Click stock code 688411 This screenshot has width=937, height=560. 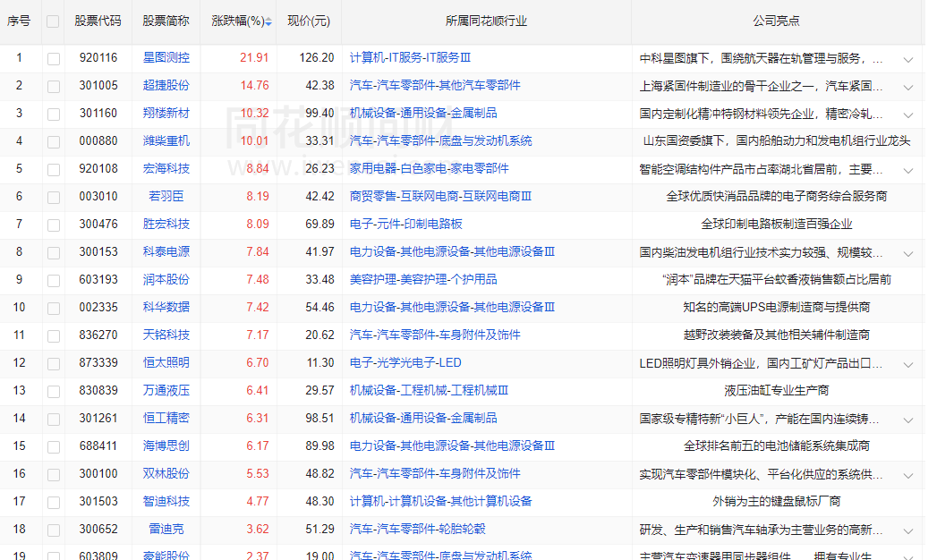(x=98, y=446)
